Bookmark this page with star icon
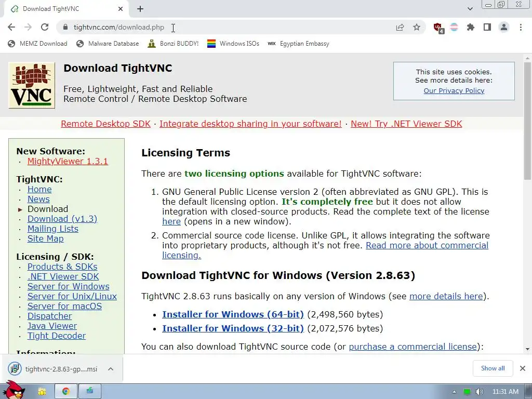The image size is (532, 399). (417, 27)
